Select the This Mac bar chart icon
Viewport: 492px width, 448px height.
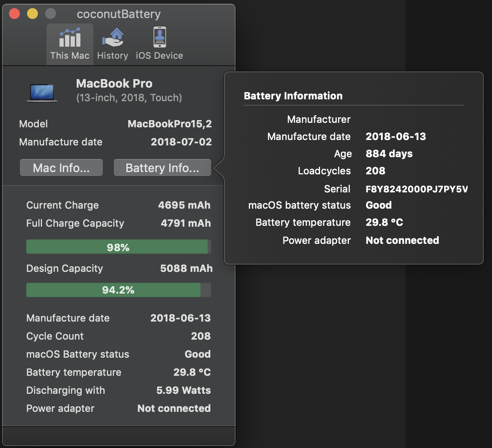click(70, 37)
